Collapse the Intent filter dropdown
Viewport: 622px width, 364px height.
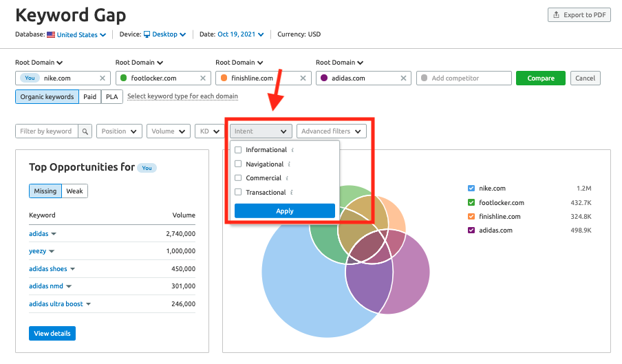pyautogui.click(x=261, y=131)
